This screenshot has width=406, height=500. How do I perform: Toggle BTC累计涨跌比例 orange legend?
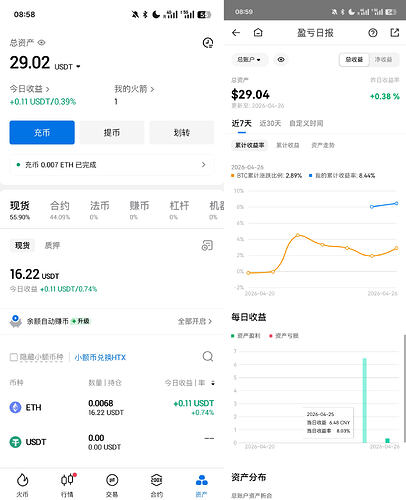click(267, 175)
